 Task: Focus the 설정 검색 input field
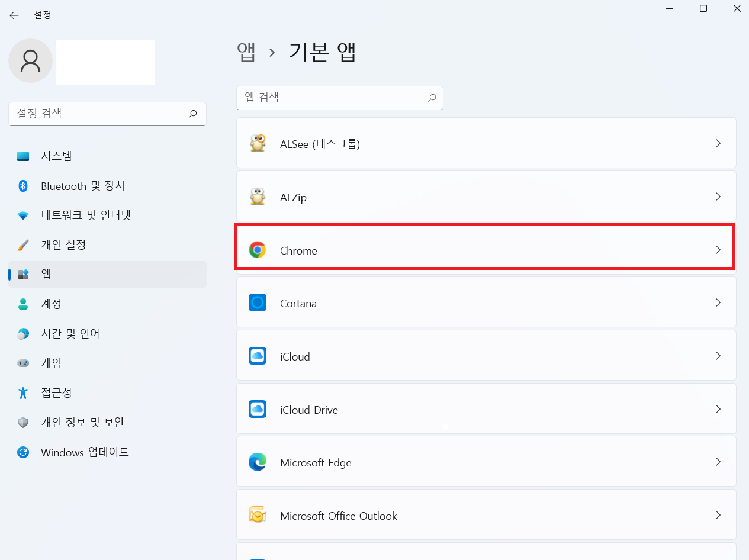point(107,114)
